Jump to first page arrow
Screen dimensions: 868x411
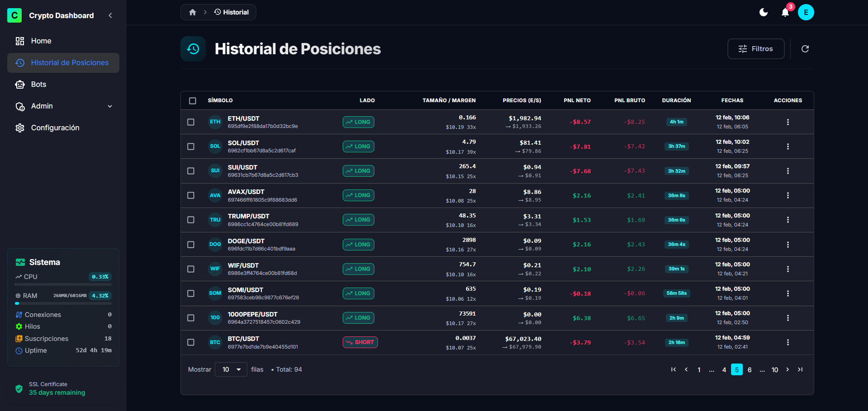pyautogui.click(x=674, y=369)
